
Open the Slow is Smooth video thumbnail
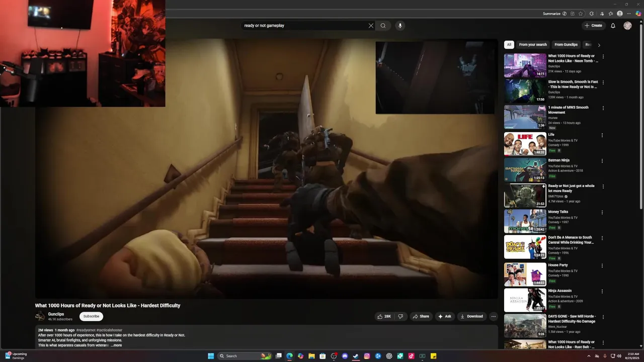click(525, 91)
